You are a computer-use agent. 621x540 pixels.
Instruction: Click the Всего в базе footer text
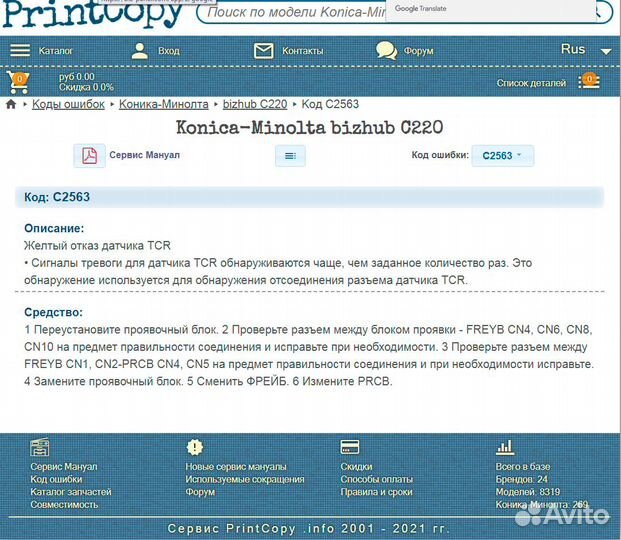tap(522, 467)
